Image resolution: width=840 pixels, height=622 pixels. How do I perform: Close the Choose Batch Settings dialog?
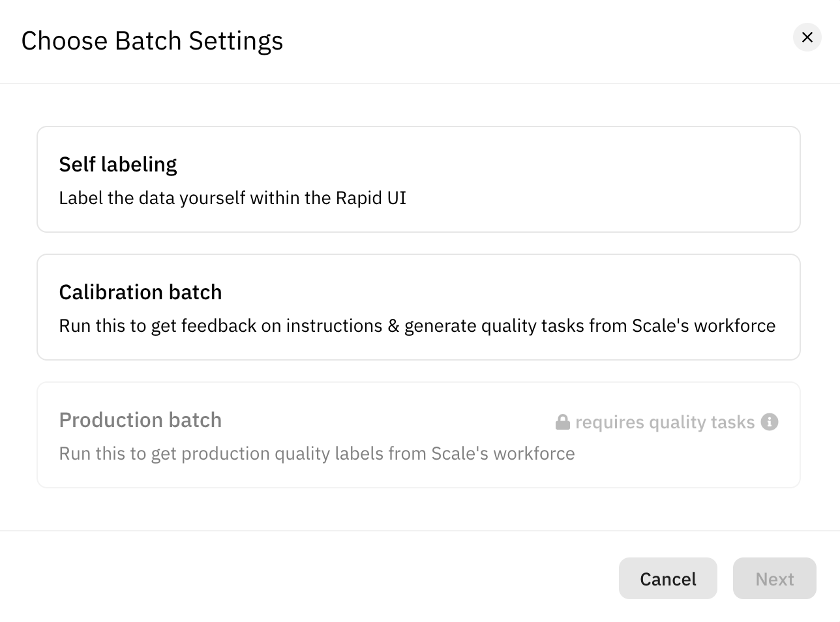(x=807, y=37)
